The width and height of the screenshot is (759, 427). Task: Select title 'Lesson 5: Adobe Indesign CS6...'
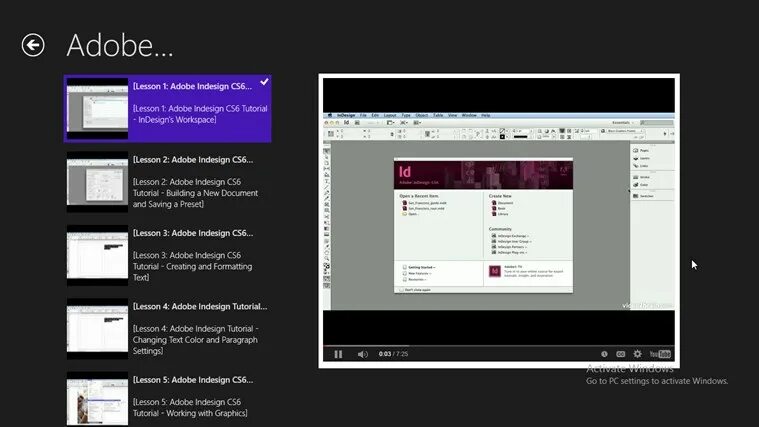[x=193, y=380]
